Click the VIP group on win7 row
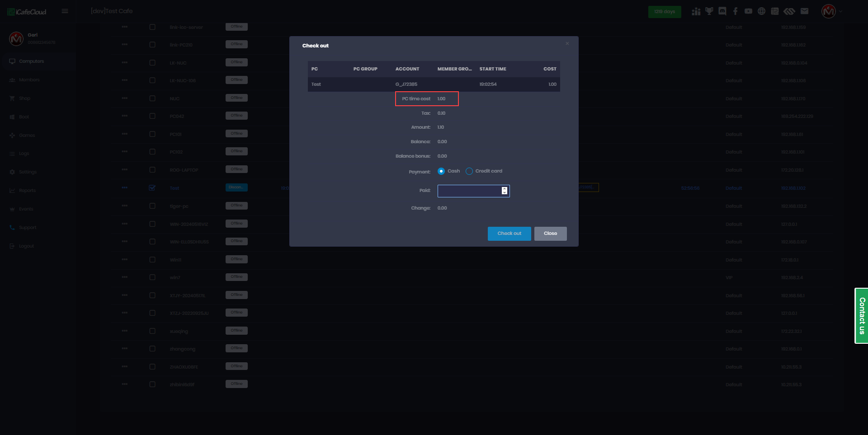This screenshot has width=868, height=435. click(729, 278)
